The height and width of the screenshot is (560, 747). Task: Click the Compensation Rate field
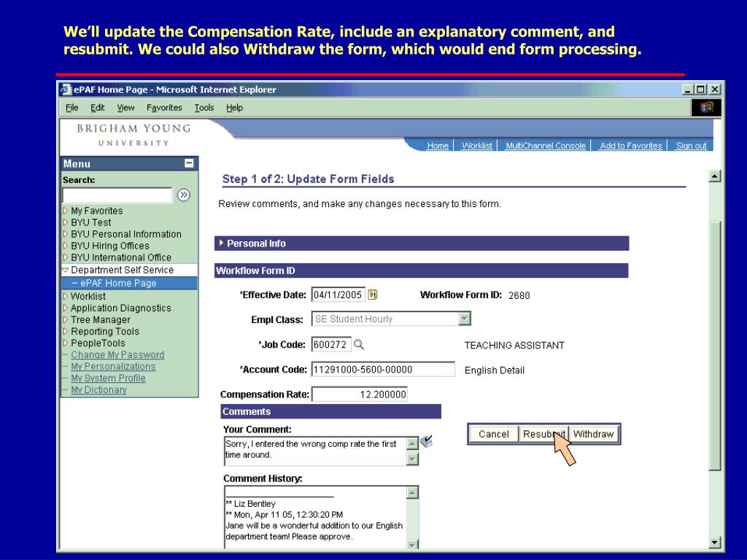360,394
